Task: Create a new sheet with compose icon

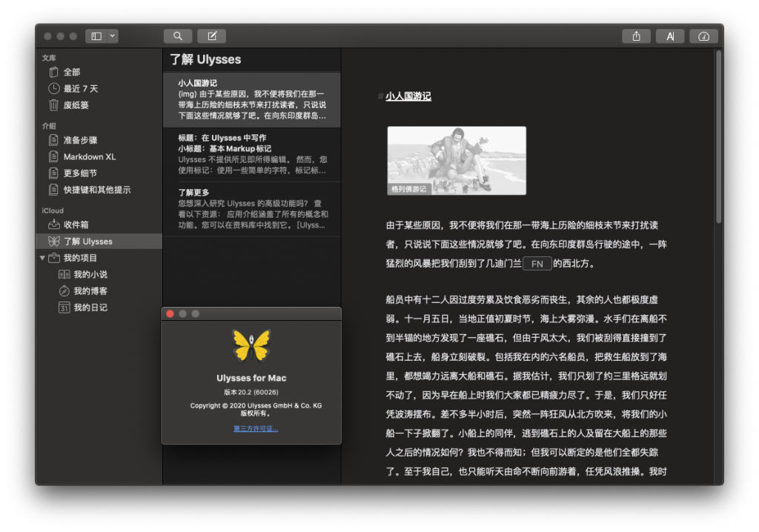Action: pos(212,36)
